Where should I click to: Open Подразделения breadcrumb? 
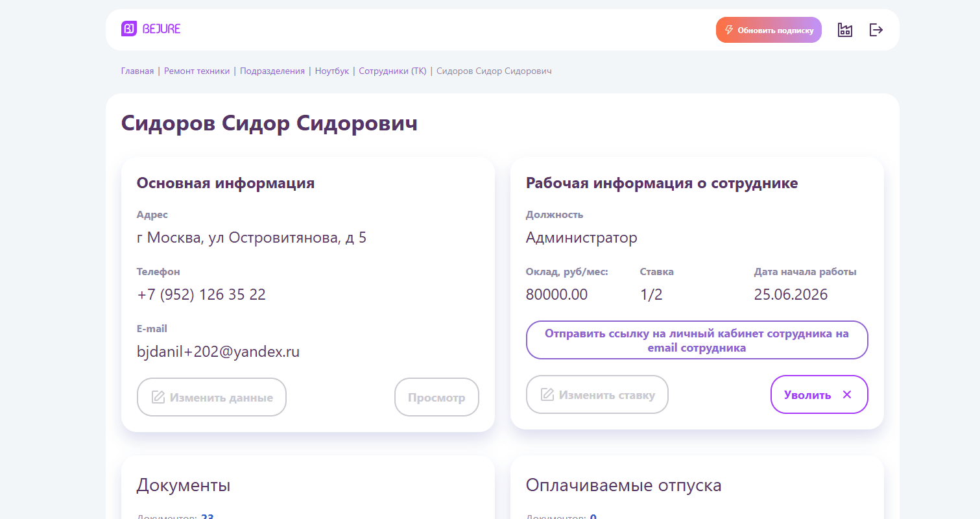click(x=272, y=71)
